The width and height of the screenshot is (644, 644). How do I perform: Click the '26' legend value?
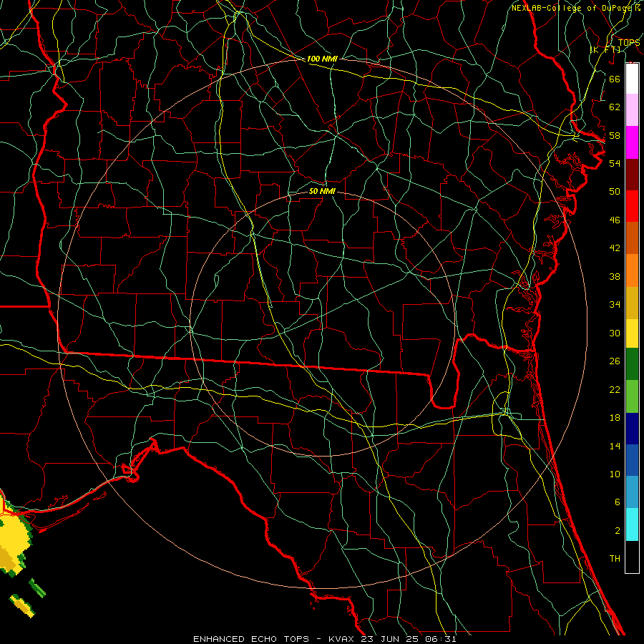[615, 361]
